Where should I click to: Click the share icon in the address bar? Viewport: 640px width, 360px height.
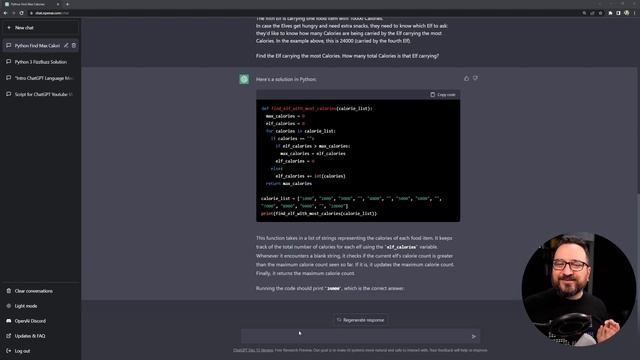tap(592, 13)
